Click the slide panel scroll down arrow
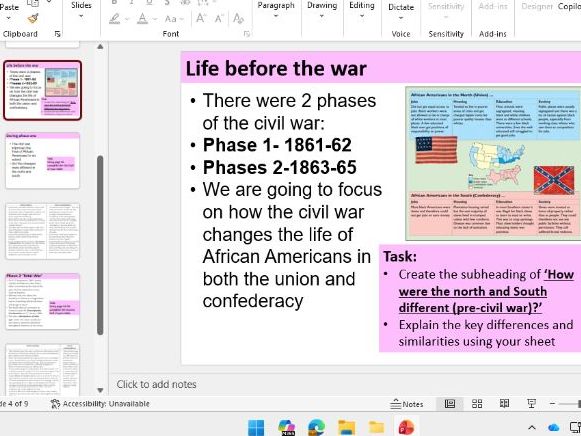The image size is (581, 436). [100, 390]
